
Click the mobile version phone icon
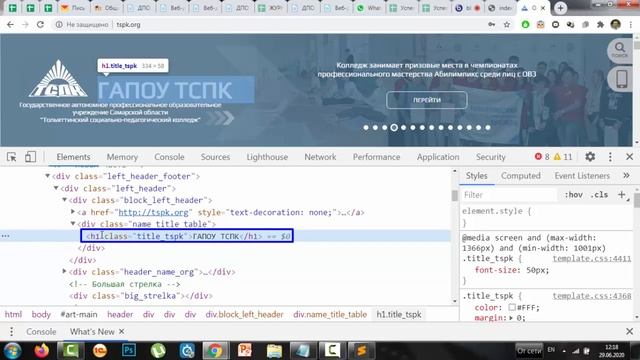621,78
